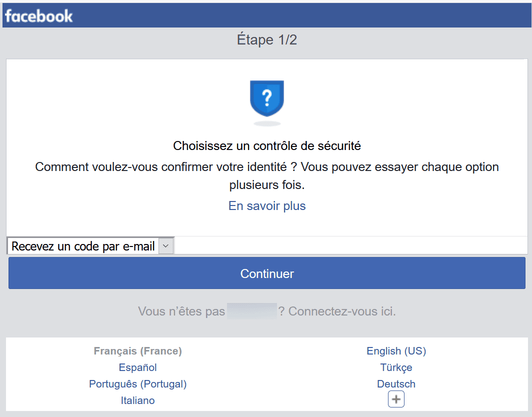Show more languages with the plus icon
This screenshot has height=417, width=532.
396,399
